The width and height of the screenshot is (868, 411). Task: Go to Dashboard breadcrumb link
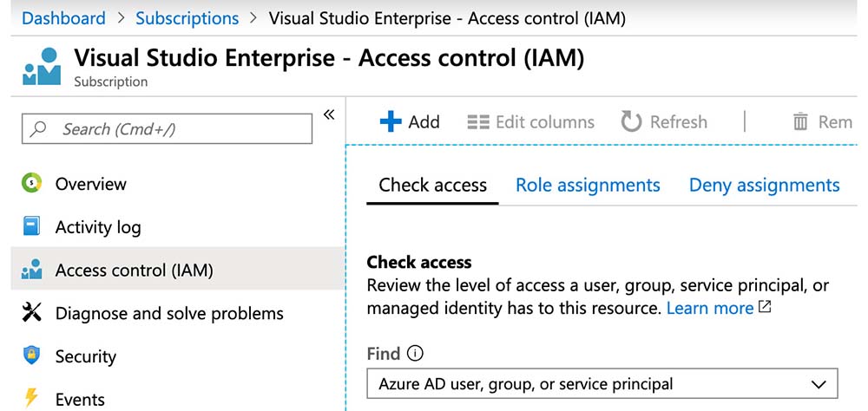tap(63, 18)
